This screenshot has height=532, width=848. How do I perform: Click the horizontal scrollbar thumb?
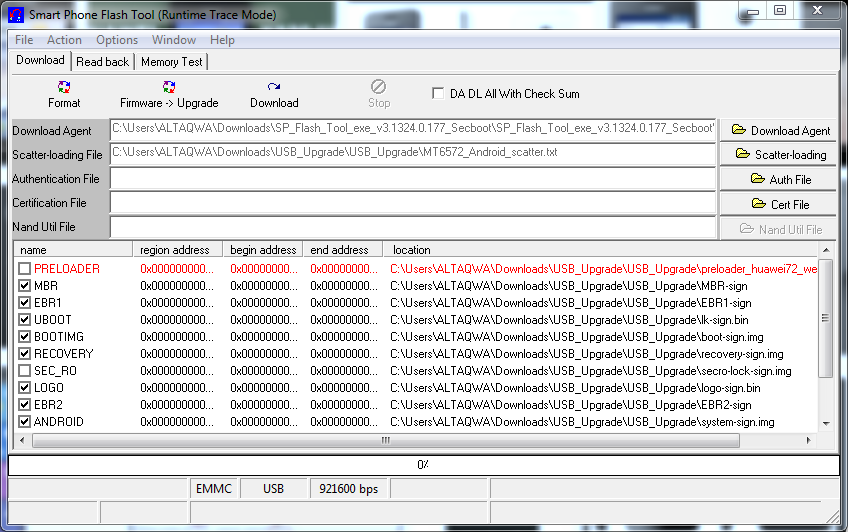tap(386, 441)
